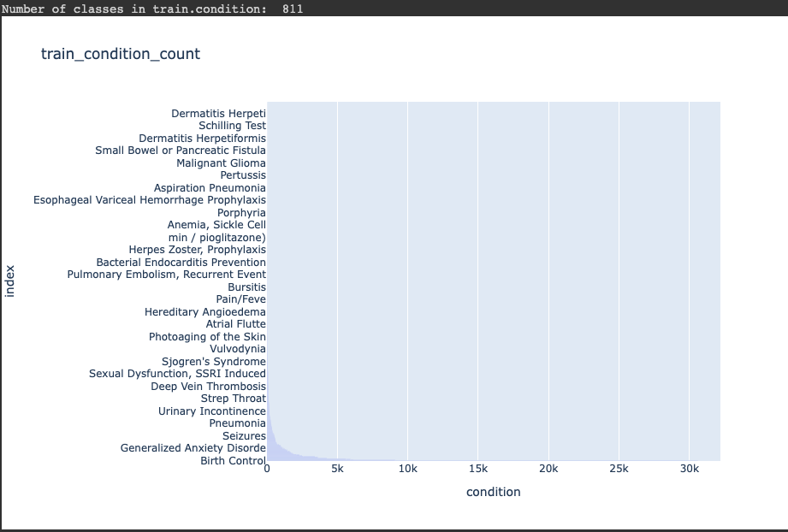Click the 30k x-axis tick label
This screenshot has height=532, width=788.
pyautogui.click(x=690, y=469)
